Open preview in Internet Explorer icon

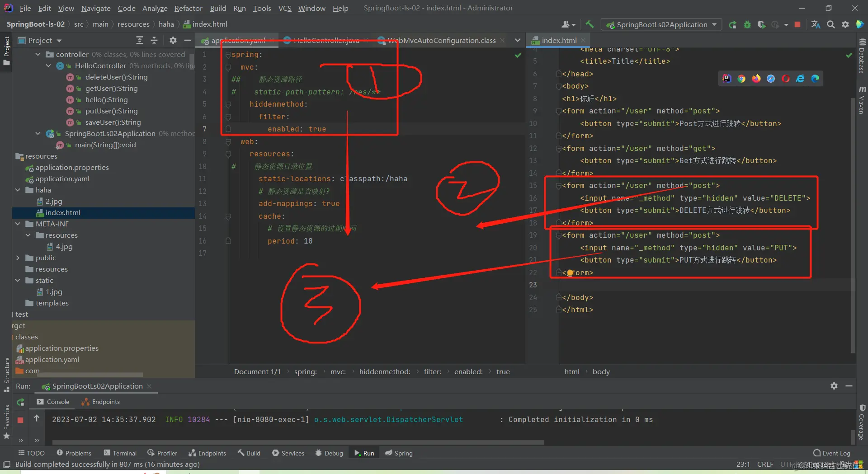(800, 79)
